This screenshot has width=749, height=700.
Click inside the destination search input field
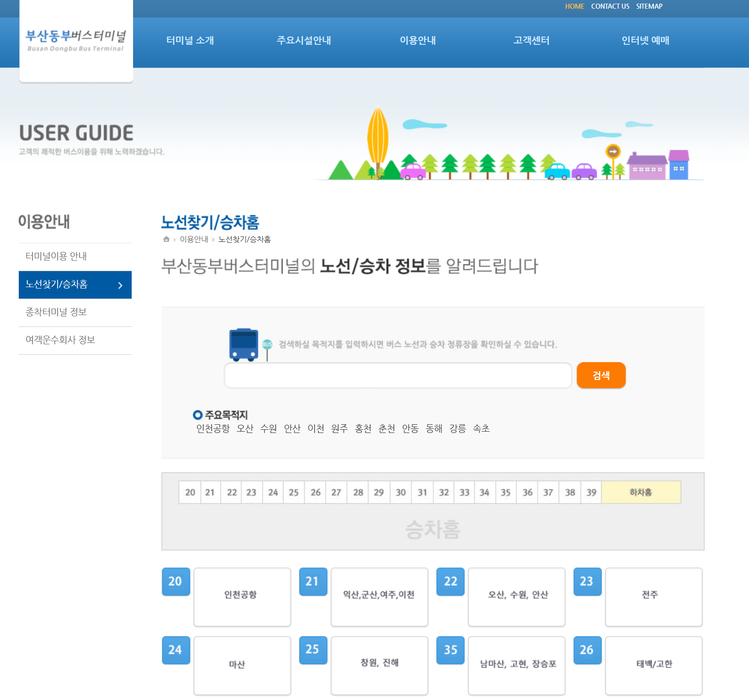coord(397,375)
